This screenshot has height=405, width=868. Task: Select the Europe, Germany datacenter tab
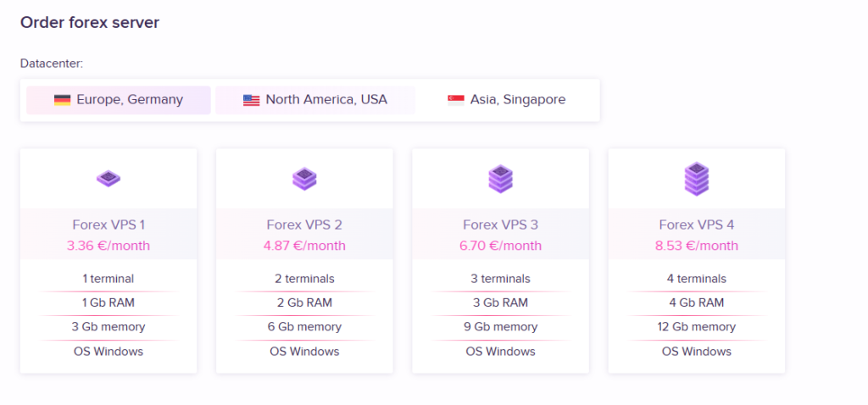point(119,100)
